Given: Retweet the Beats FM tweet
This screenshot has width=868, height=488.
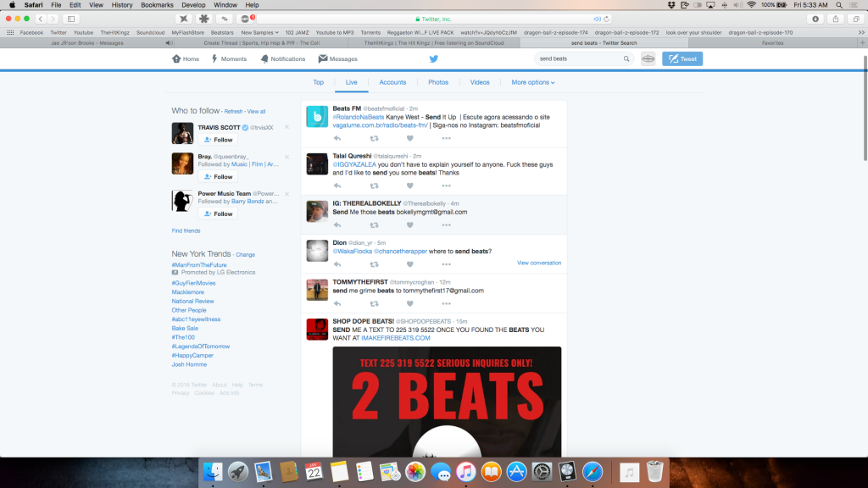Looking at the screenshot, I should tap(374, 138).
